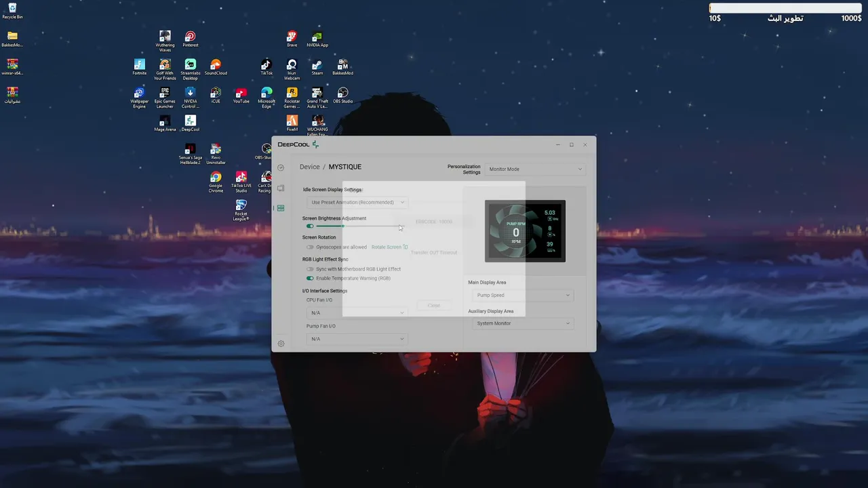Open the Pump Fan I/O dropdown

[357, 339]
